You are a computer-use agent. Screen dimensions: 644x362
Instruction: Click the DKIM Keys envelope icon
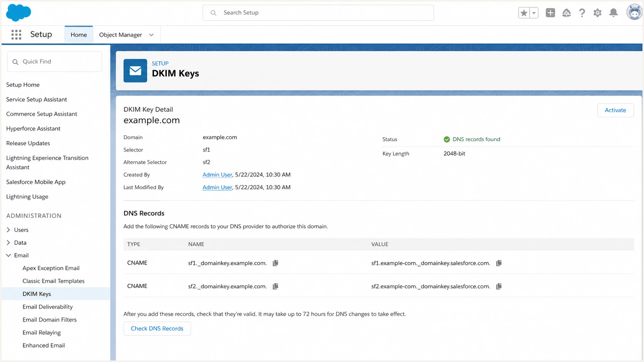135,70
